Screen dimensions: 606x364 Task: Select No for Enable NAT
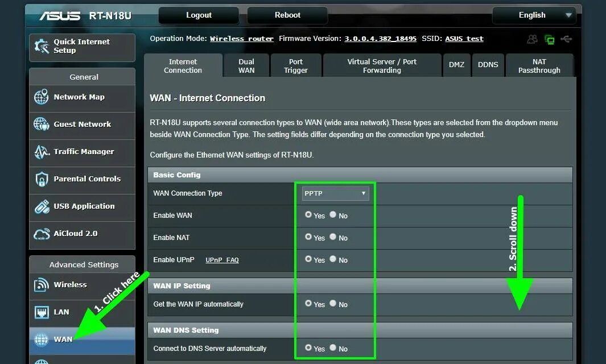(x=333, y=237)
